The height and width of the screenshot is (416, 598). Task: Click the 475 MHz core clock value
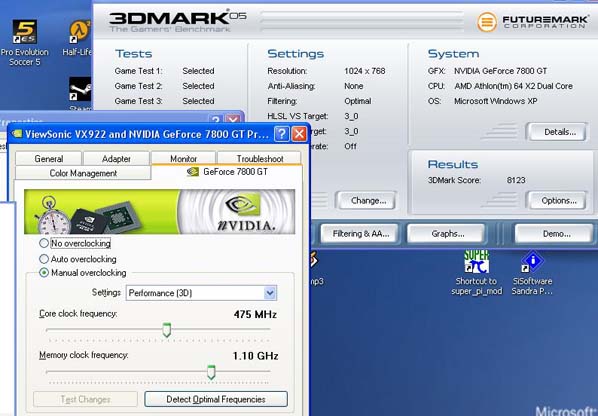click(x=255, y=315)
